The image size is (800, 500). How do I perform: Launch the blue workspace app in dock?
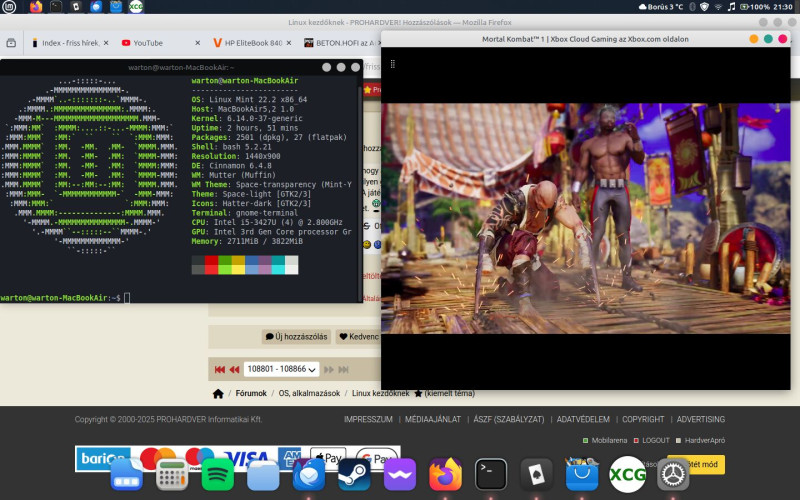pyautogui.click(x=127, y=474)
